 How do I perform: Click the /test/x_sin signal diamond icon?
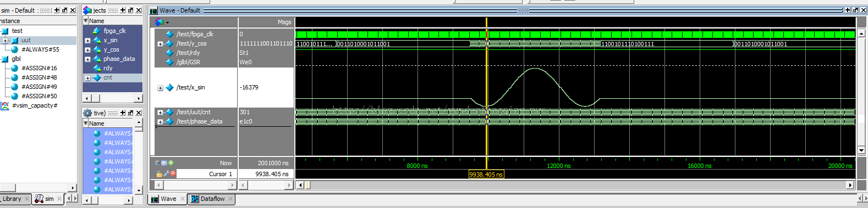(170, 88)
